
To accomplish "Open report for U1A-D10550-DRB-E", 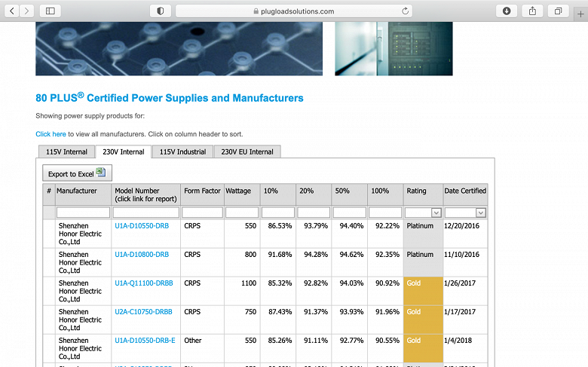I will [145, 341].
